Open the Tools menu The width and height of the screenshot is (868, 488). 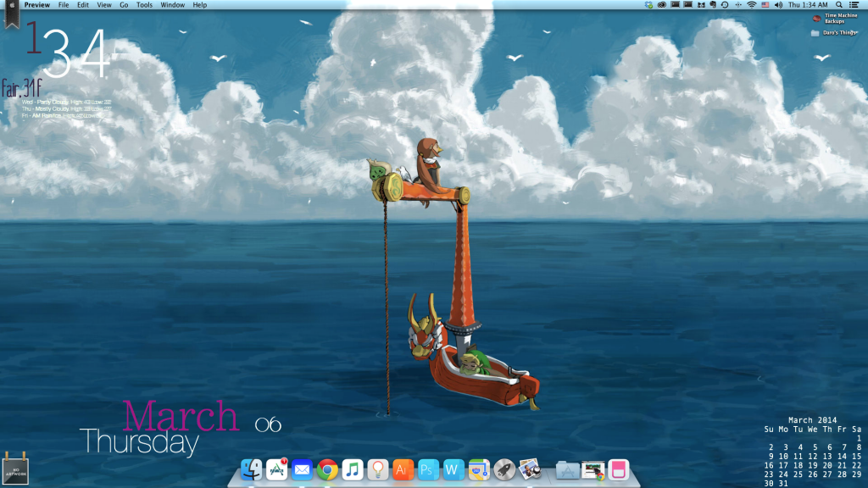pyautogui.click(x=144, y=5)
